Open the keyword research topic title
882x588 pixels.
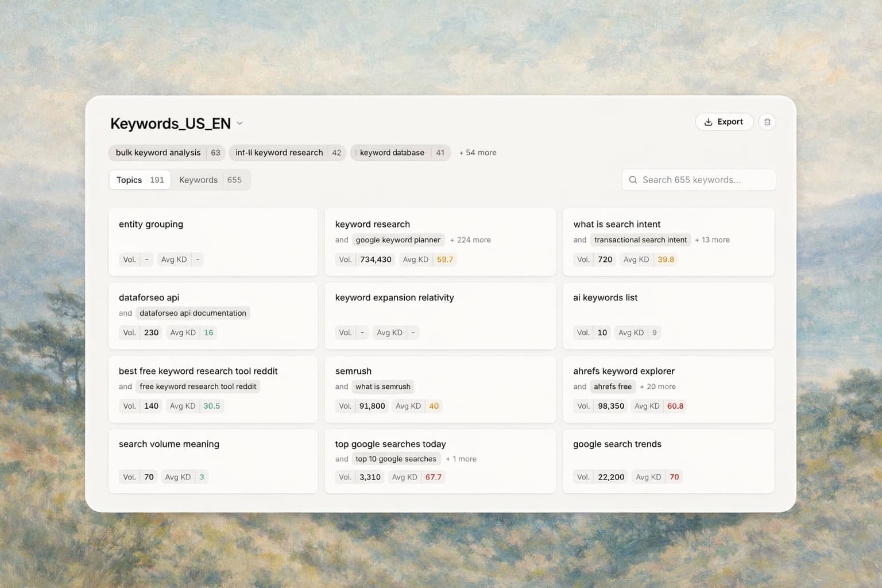[373, 224]
